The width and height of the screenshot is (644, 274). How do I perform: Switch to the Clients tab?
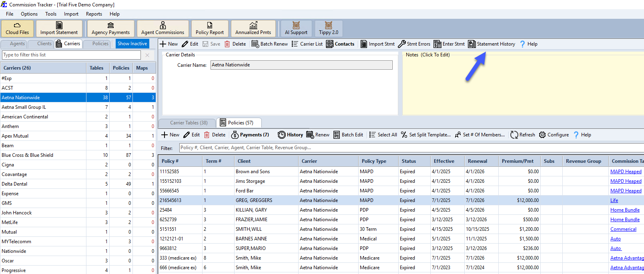[41, 44]
